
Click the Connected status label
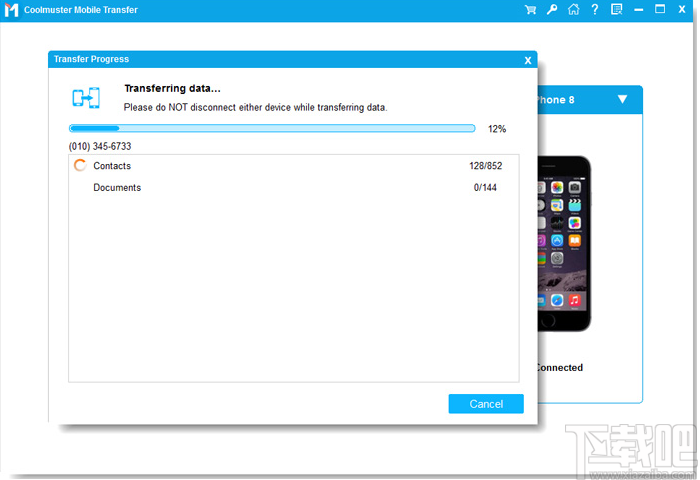(x=560, y=367)
